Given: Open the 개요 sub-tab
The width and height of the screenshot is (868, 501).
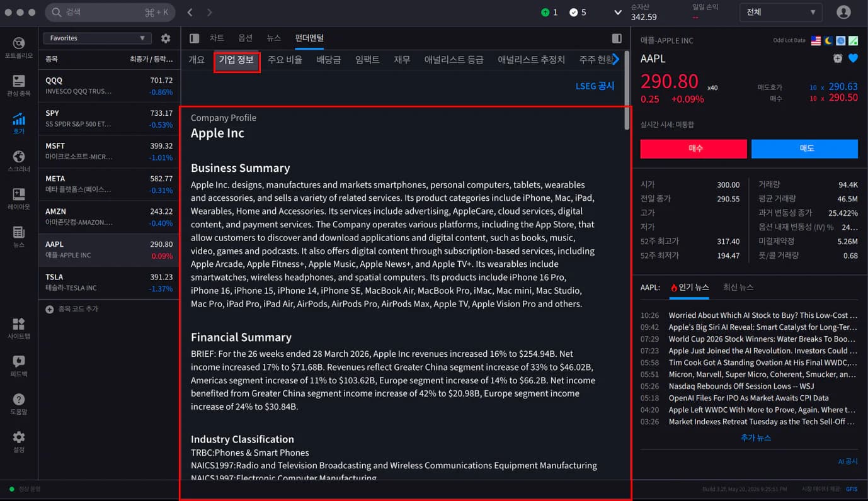Looking at the screenshot, I should point(197,60).
